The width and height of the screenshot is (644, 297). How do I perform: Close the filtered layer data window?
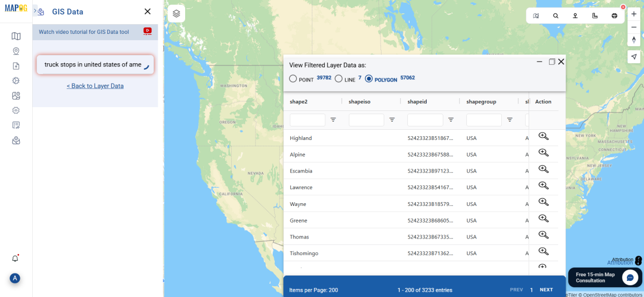click(x=561, y=62)
